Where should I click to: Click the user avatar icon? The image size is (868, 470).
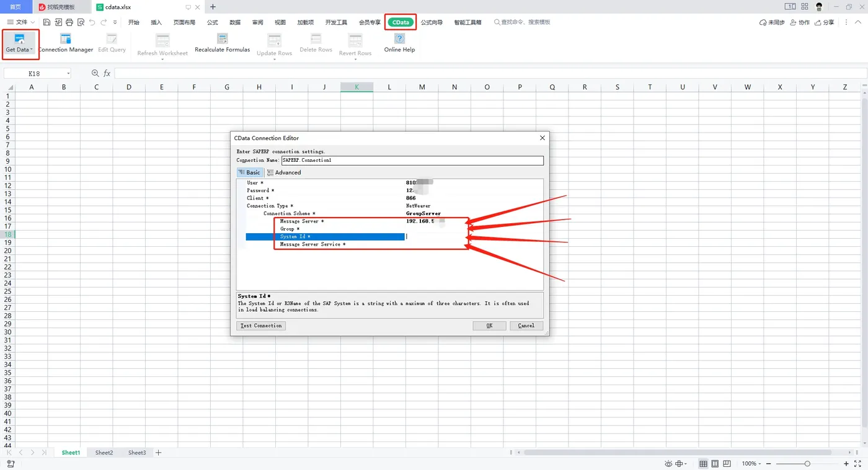819,7
